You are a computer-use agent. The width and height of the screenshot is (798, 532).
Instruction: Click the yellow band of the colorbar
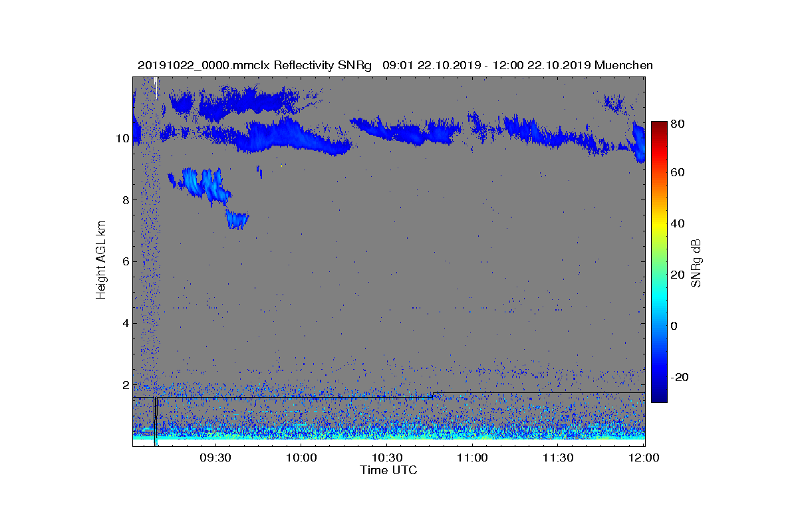tap(659, 224)
